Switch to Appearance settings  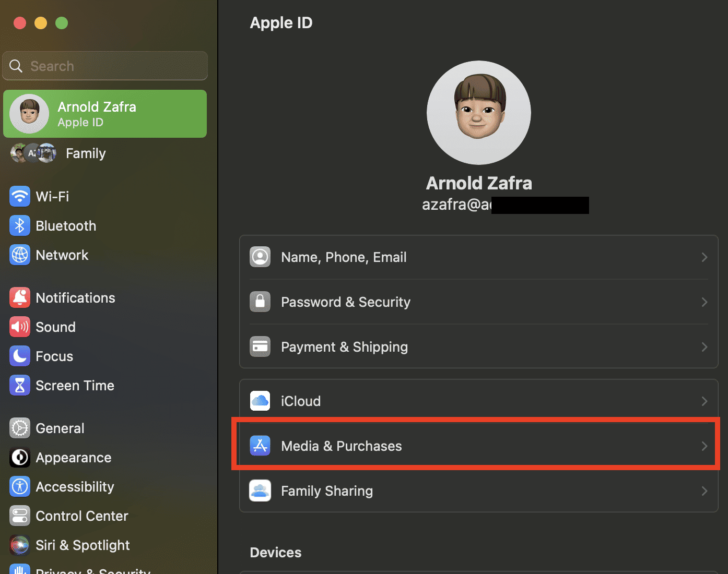click(73, 458)
